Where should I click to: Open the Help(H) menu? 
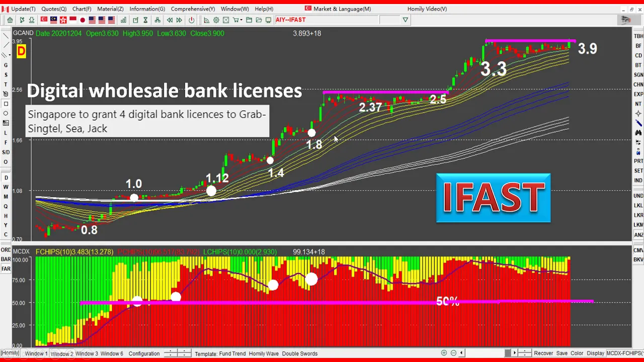pos(264,9)
